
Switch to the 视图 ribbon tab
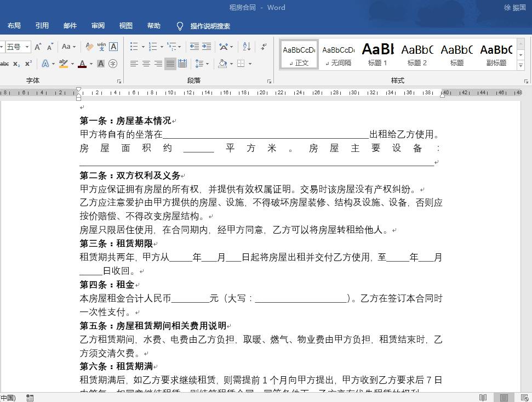coord(126,26)
